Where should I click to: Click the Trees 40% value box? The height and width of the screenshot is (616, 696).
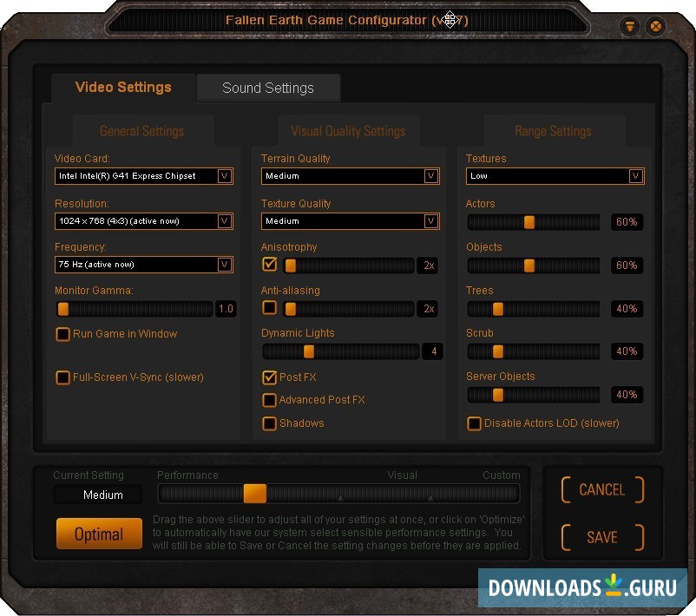click(627, 309)
